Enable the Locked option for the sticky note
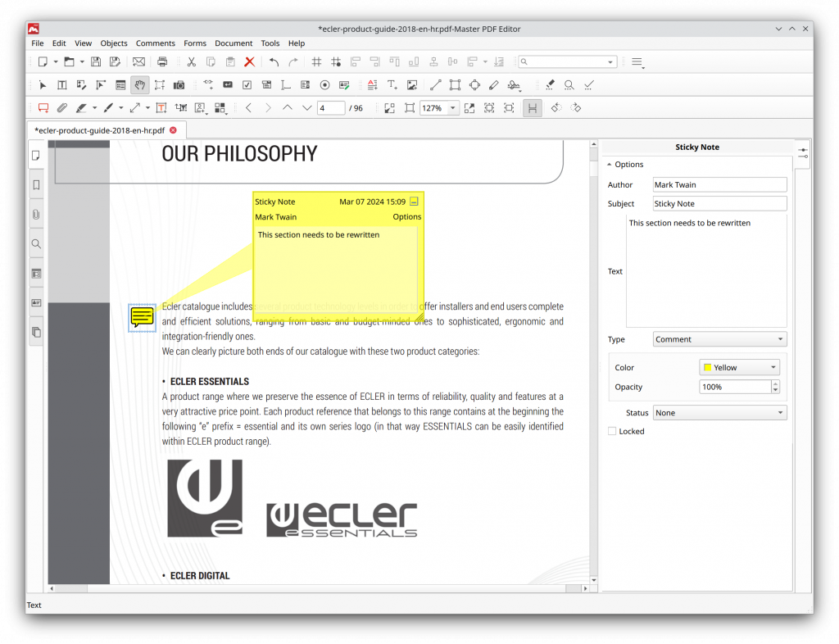This screenshot has height=644, width=839. pos(610,431)
